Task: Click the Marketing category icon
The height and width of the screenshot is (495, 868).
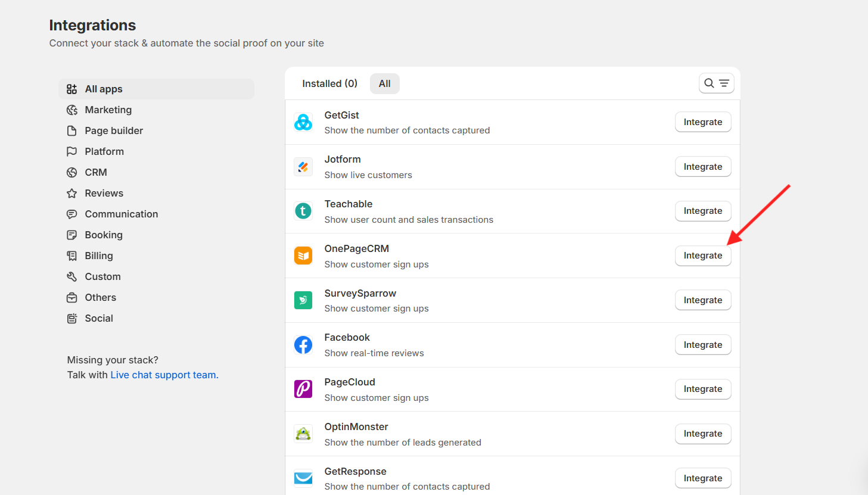Action: click(72, 110)
